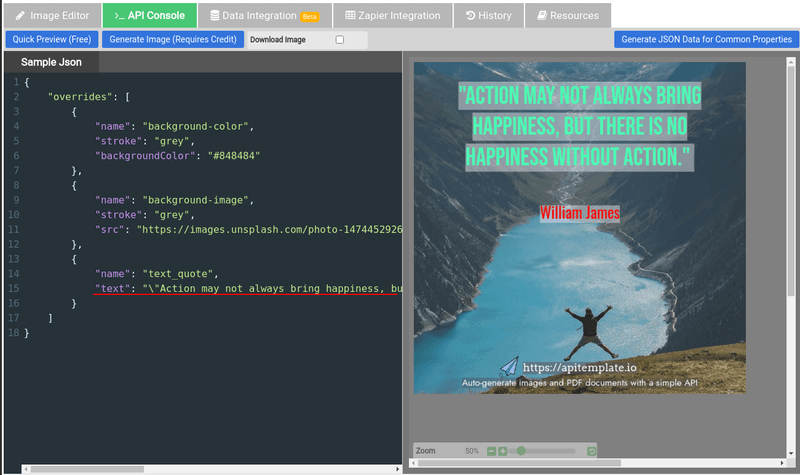The image size is (800, 475).
Task: Click the "background-image" name value
Action: tap(195, 201)
